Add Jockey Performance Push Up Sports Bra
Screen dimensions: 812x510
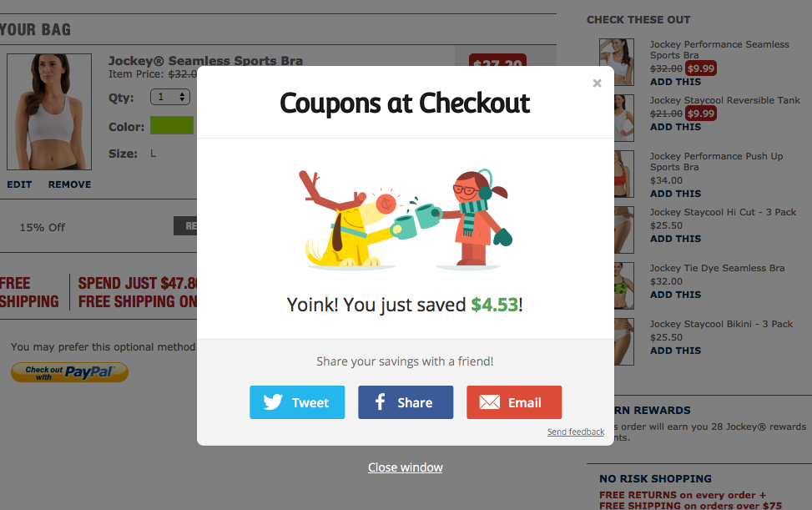point(675,194)
